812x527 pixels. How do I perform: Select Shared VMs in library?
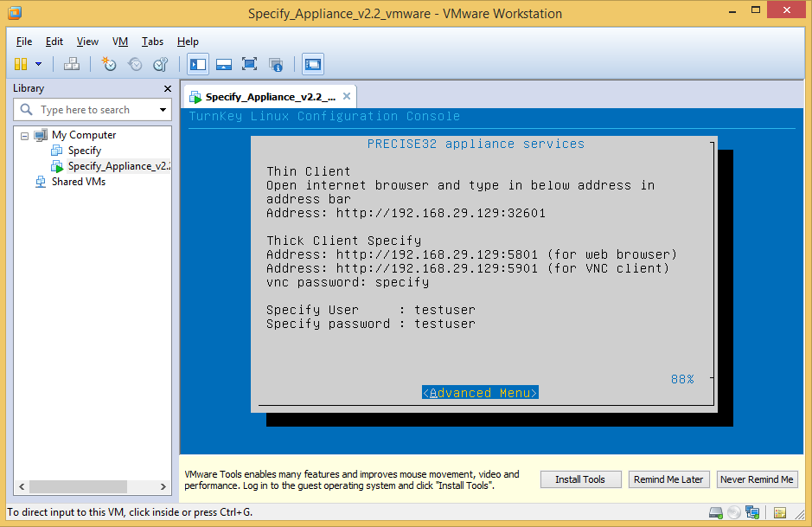tap(78, 182)
